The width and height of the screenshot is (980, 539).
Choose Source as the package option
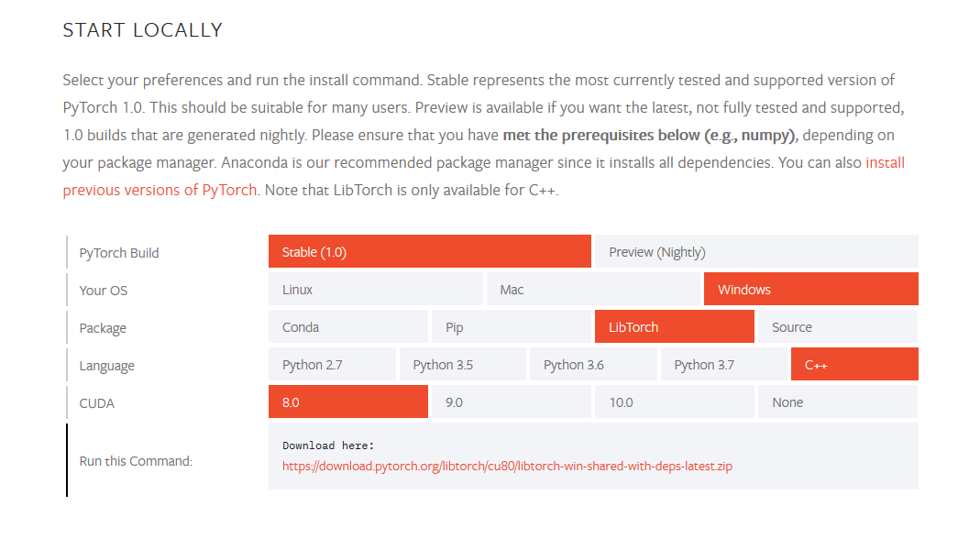(x=837, y=326)
